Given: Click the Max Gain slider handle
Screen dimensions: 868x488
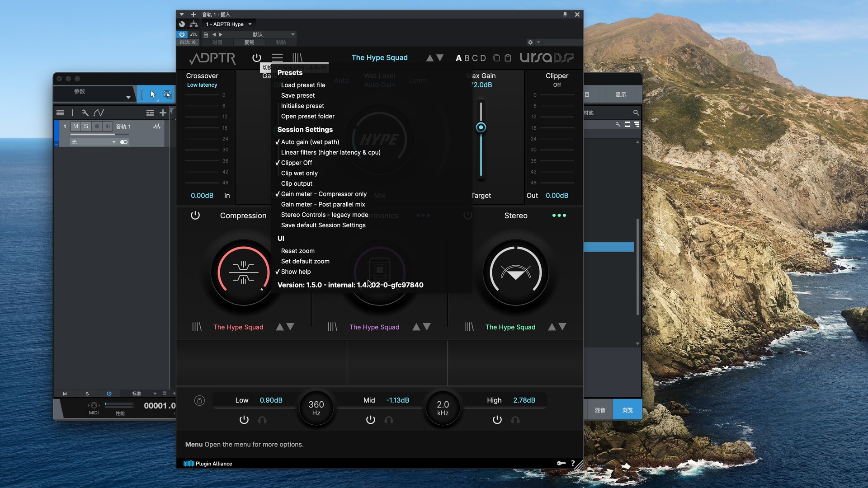Looking at the screenshot, I should pos(481,127).
